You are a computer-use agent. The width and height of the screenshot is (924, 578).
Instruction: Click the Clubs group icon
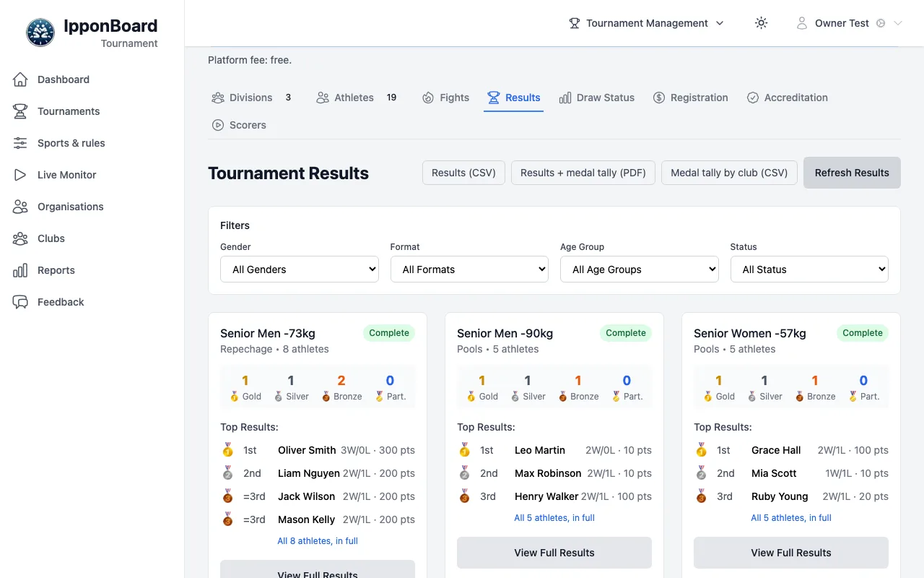tap(20, 238)
